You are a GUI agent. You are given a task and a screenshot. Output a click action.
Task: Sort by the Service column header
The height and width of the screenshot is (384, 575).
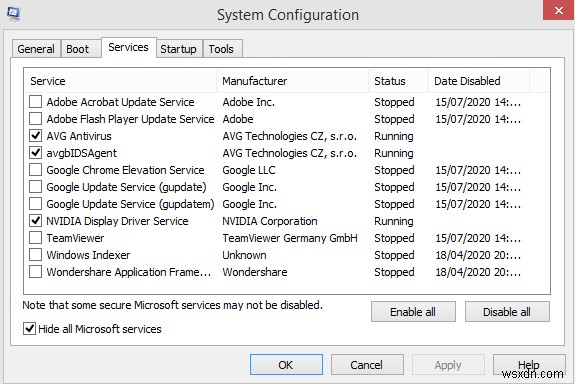pyautogui.click(x=121, y=81)
